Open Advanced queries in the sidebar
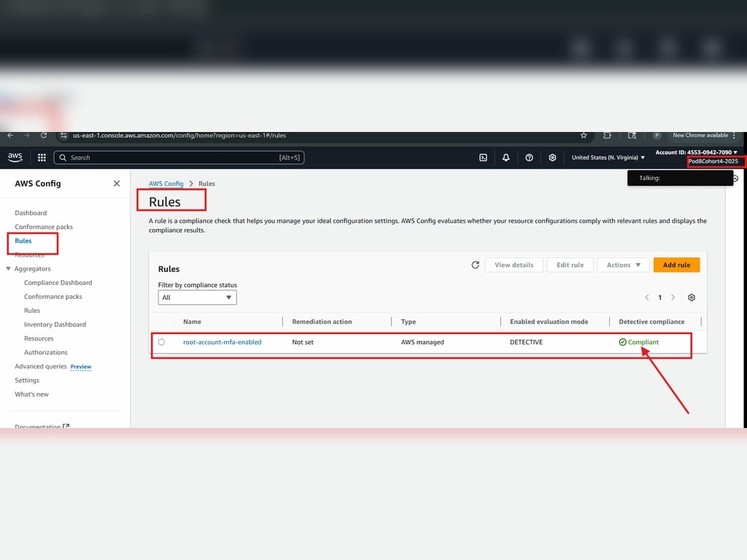This screenshot has height=560, width=747. click(x=41, y=366)
